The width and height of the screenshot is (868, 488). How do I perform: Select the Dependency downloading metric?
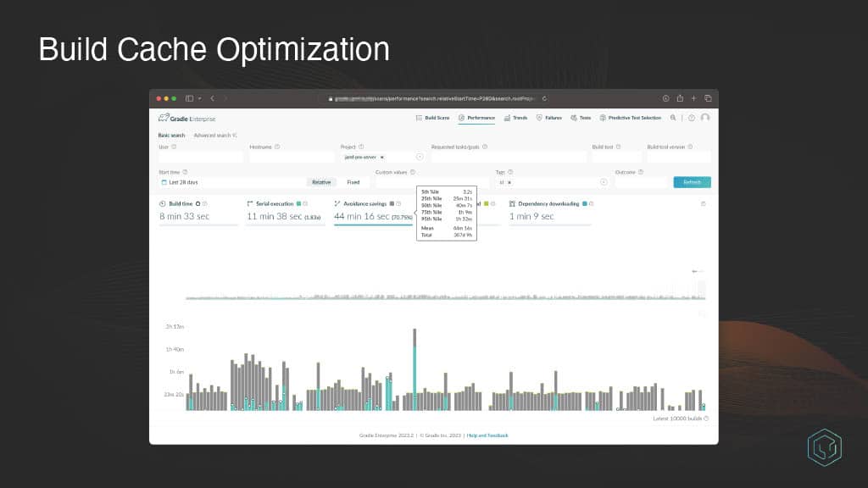pyautogui.click(x=550, y=212)
